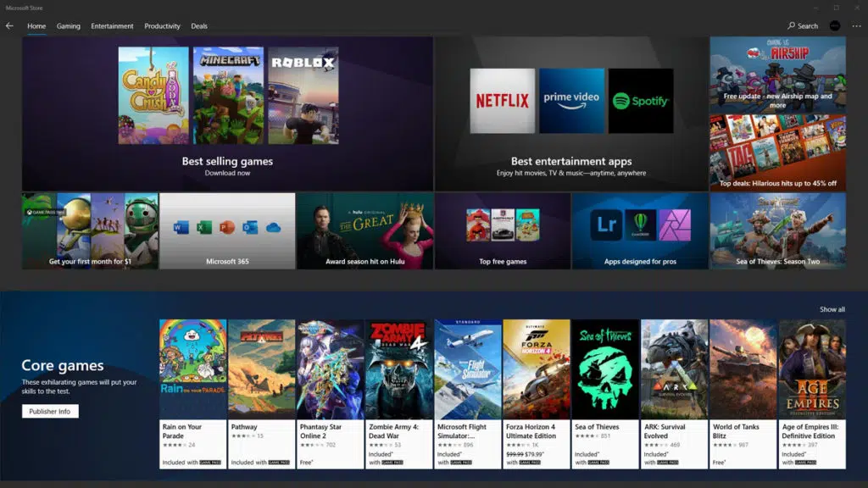Switch to the Productivity tab

tap(162, 26)
